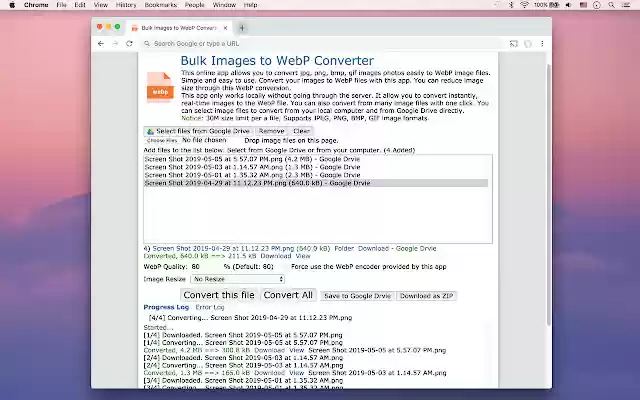Select Screen Shot 2019-04-29 at 11.12.23 PM row
The image size is (640, 400).
point(316,183)
